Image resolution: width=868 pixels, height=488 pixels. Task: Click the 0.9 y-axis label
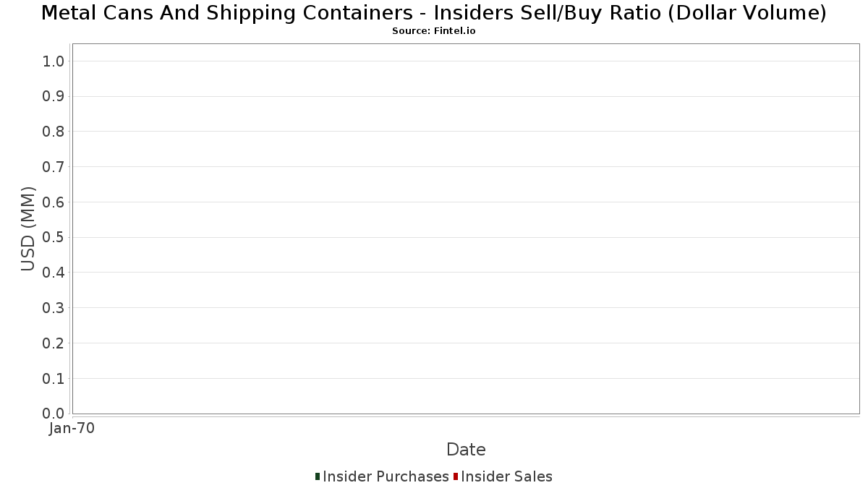coord(54,97)
